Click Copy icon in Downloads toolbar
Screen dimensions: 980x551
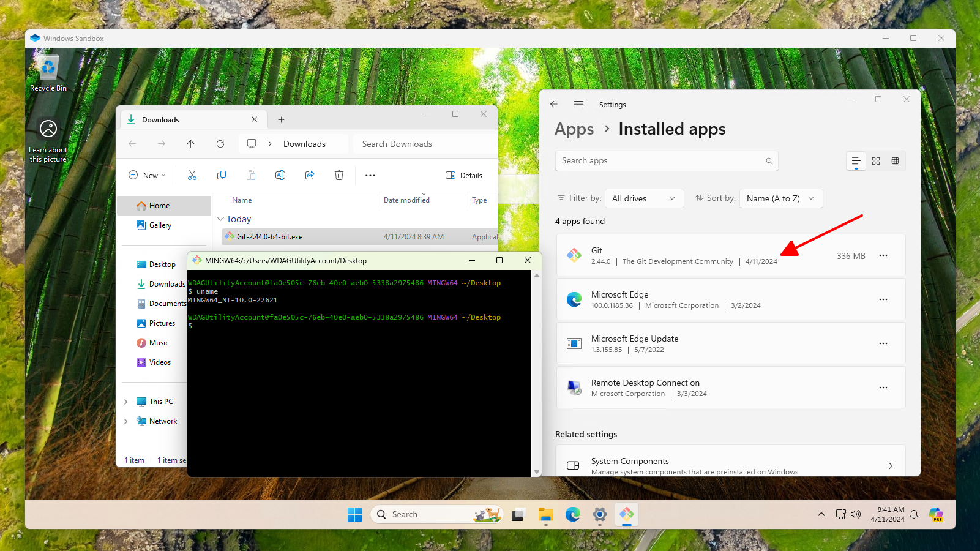pos(222,175)
